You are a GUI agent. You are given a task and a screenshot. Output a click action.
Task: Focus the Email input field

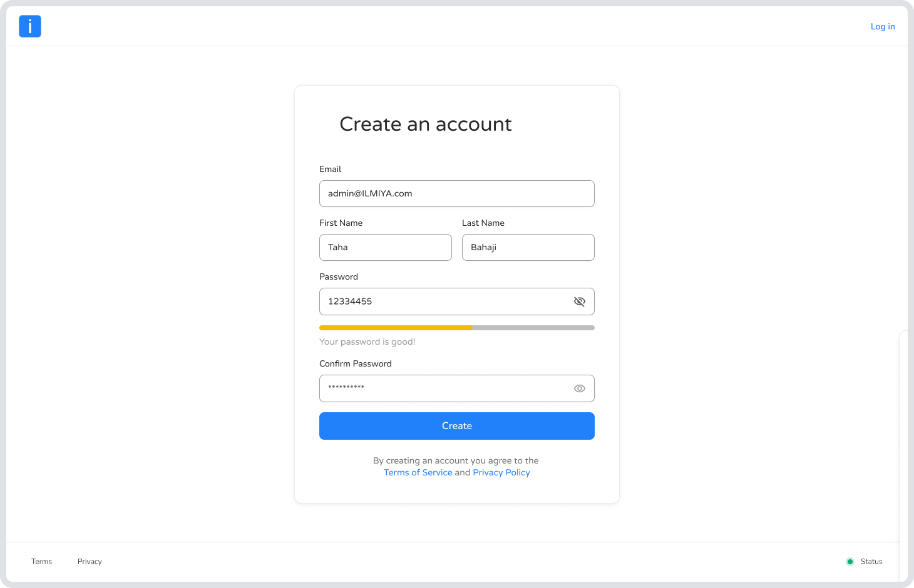456,194
